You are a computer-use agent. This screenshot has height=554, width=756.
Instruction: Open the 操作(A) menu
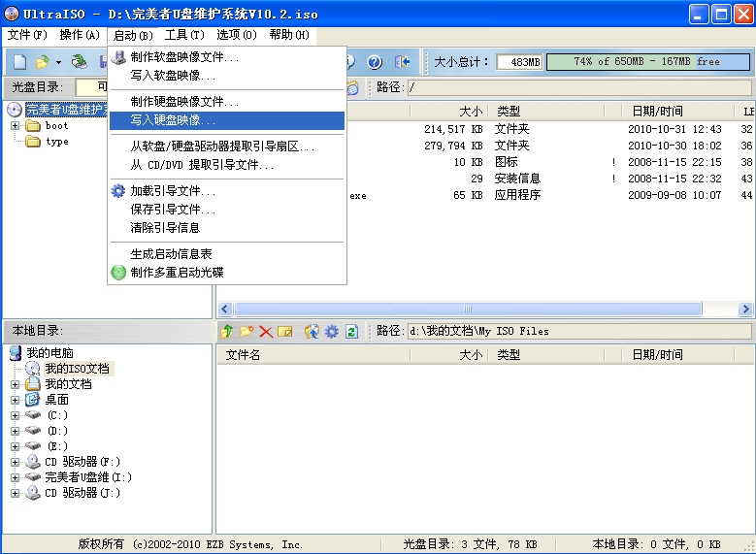click(80, 35)
